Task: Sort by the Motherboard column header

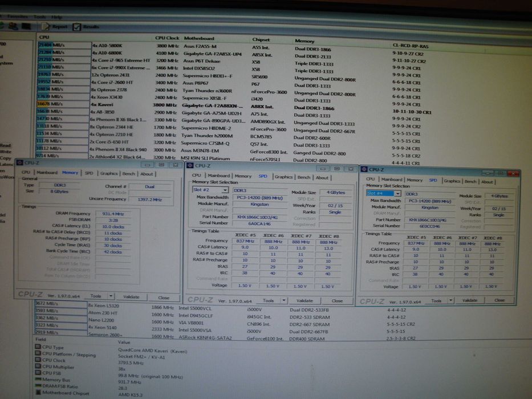Action: (199, 38)
